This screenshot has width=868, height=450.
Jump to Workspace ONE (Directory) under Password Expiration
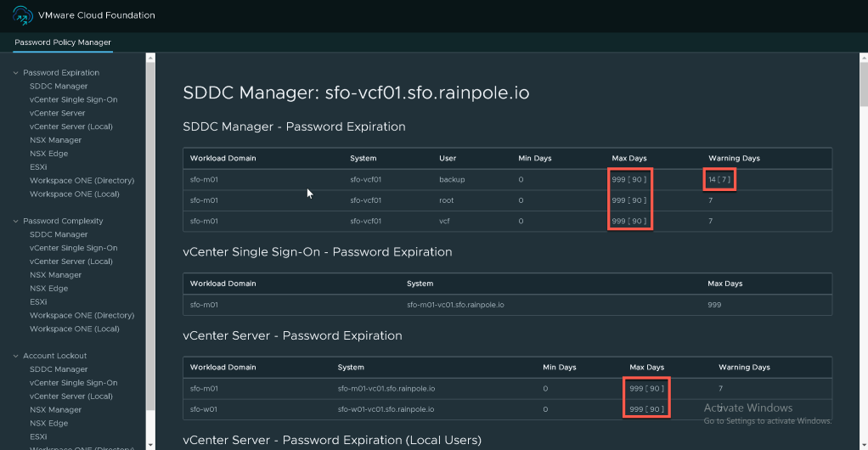pyautogui.click(x=82, y=181)
